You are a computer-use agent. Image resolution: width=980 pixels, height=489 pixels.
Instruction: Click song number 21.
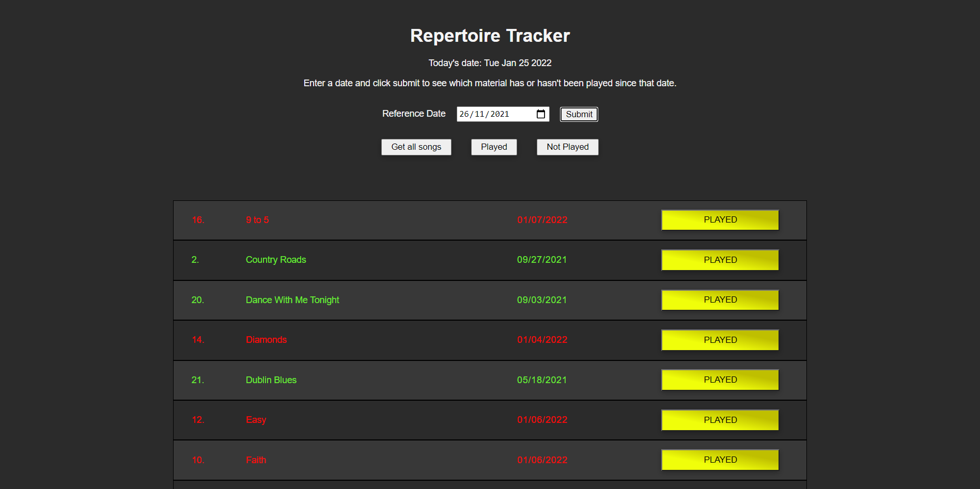coord(198,380)
